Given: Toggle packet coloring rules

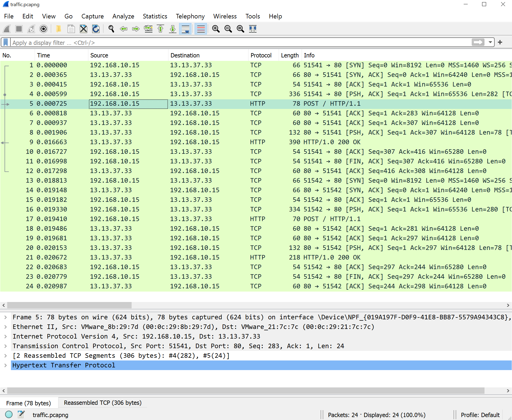Looking at the screenshot, I should tap(201, 29).
